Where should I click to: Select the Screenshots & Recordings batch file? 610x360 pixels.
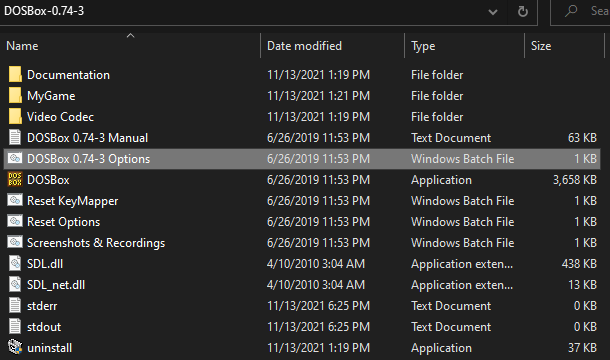[96, 243]
